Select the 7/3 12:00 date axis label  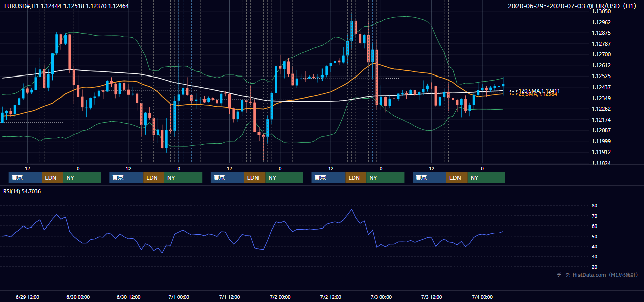pos(432,297)
